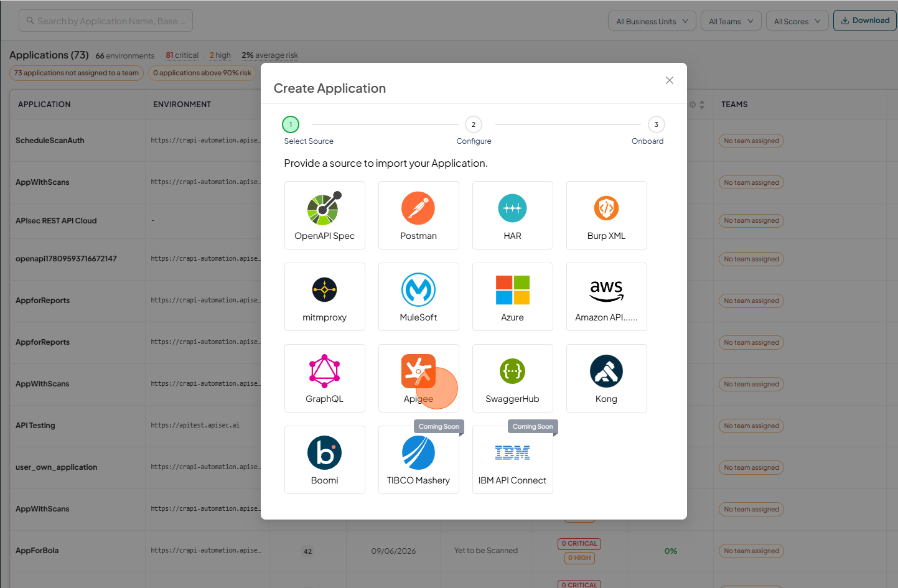Screen dimensions: 898x588
Task: Click the Download button
Action: (x=865, y=21)
